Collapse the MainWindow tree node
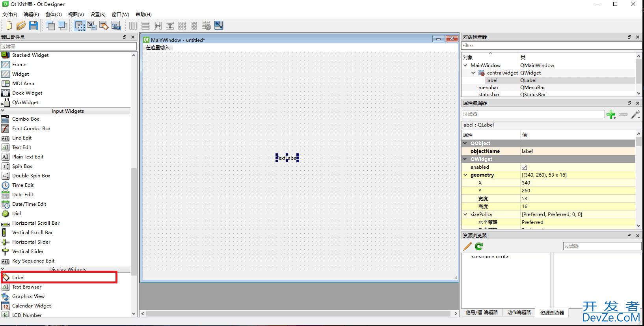 coord(465,65)
